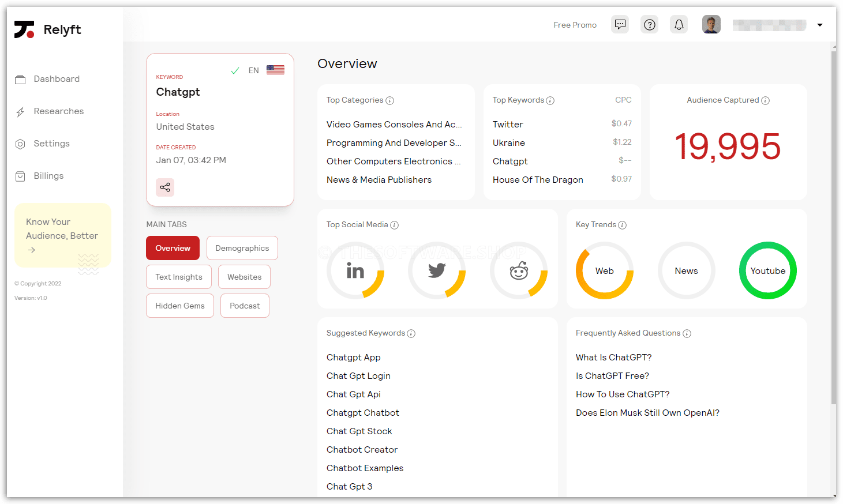Viewport: 843px width, 504px height.
Task: Click the Settings hexagon gear icon
Action: (x=20, y=144)
